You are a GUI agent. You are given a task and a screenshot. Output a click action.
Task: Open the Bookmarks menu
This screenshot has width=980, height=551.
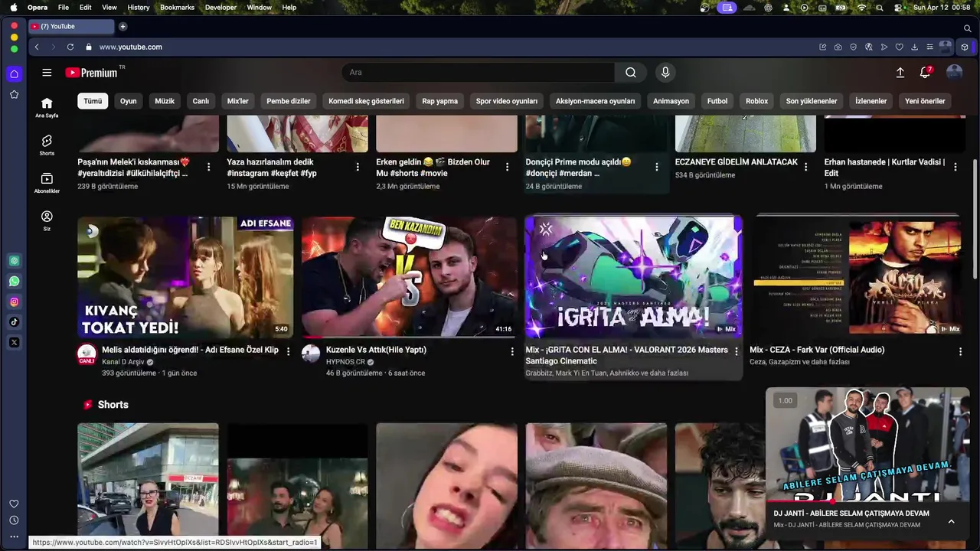pos(177,8)
